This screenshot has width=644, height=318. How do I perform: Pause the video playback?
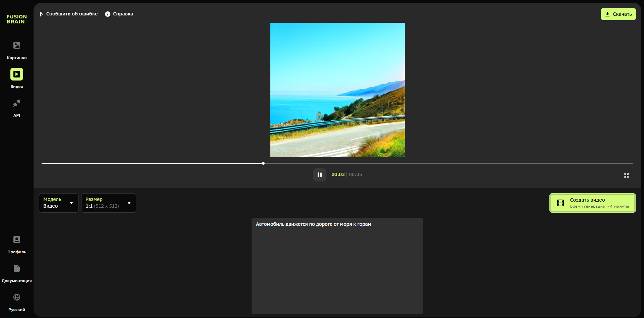(x=319, y=175)
